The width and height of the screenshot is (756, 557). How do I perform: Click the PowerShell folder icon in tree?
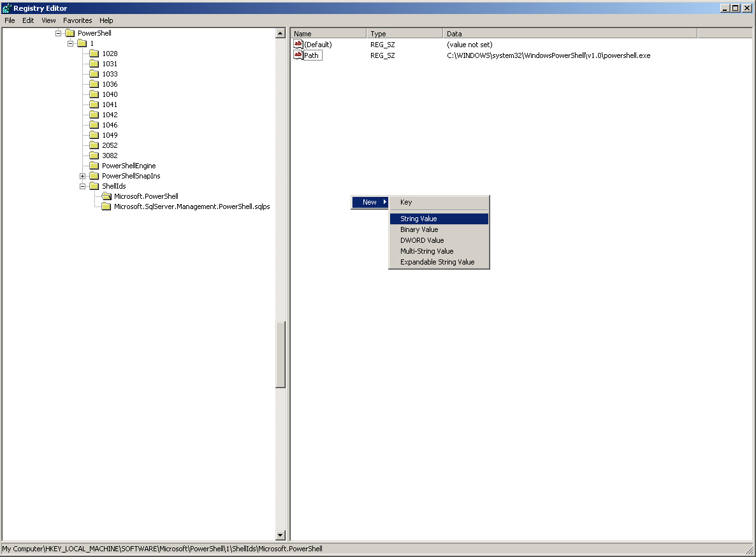coord(70,33)
